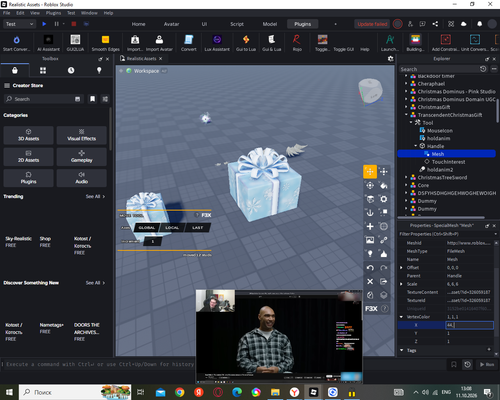Viewport: 500px width, 400px height.
Task: Open the Plugins menu in menu bar
Action: tap(53, 13)
